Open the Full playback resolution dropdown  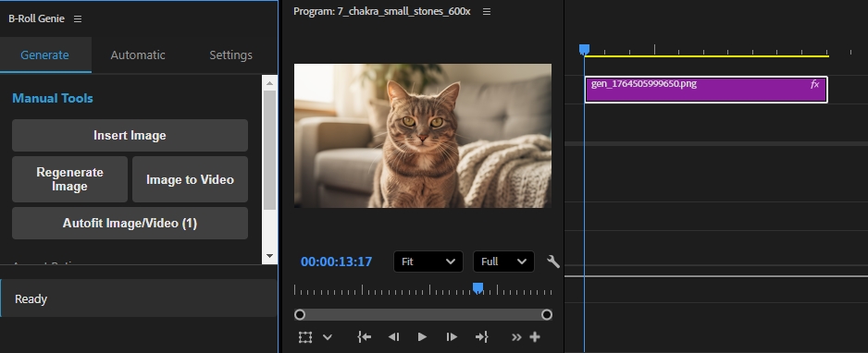(503, 262)
